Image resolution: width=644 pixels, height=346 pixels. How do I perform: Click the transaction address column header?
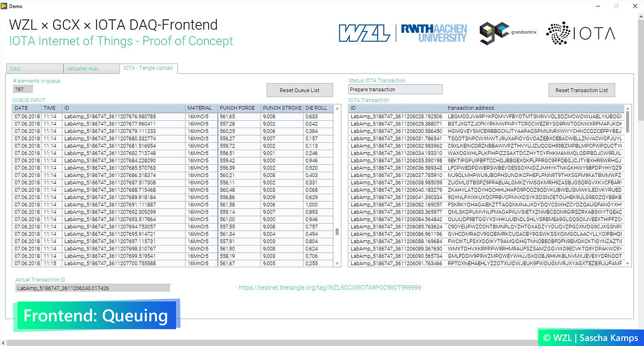point(535,108)
